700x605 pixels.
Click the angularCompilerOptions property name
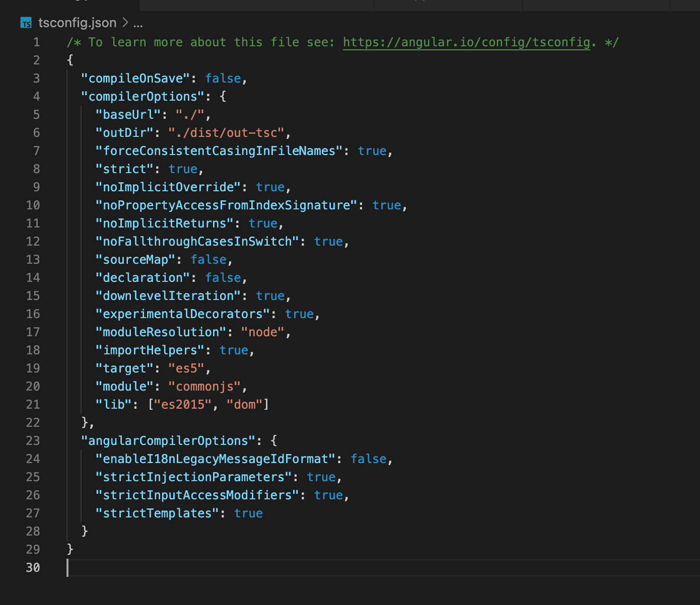(x=168, y=440)
